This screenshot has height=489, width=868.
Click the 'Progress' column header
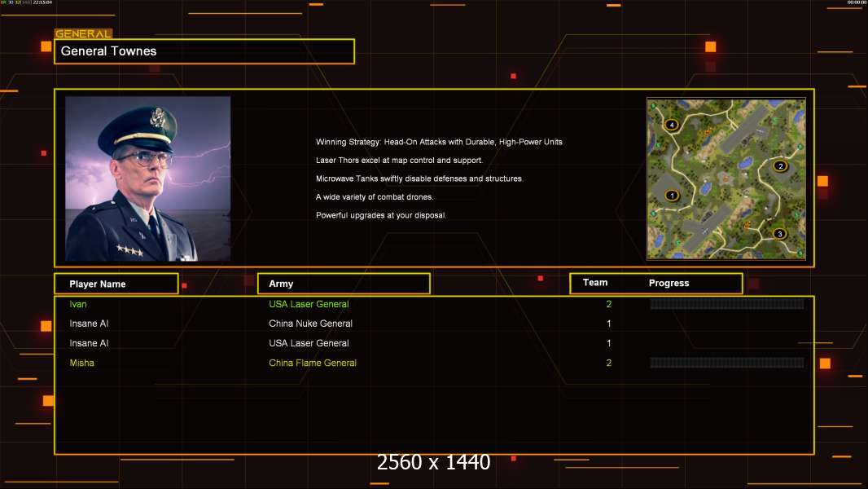pyautogui.click(x=669, y=283)
